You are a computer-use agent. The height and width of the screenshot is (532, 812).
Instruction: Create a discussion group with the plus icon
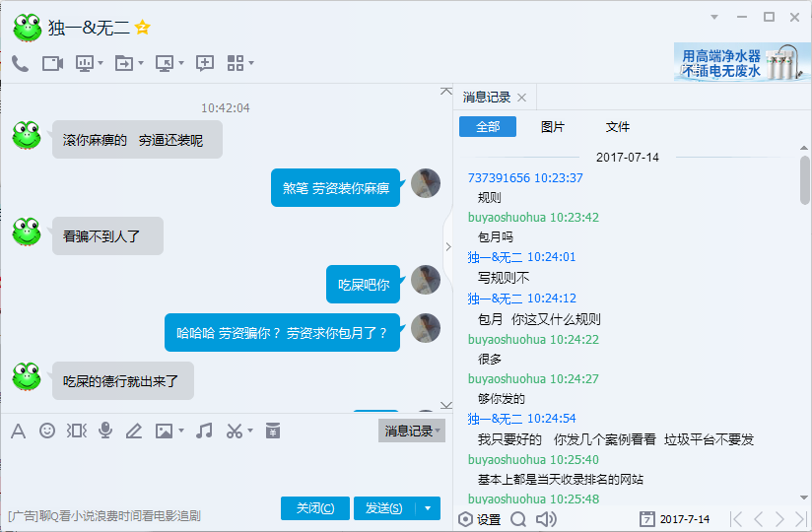click(205, 63)
